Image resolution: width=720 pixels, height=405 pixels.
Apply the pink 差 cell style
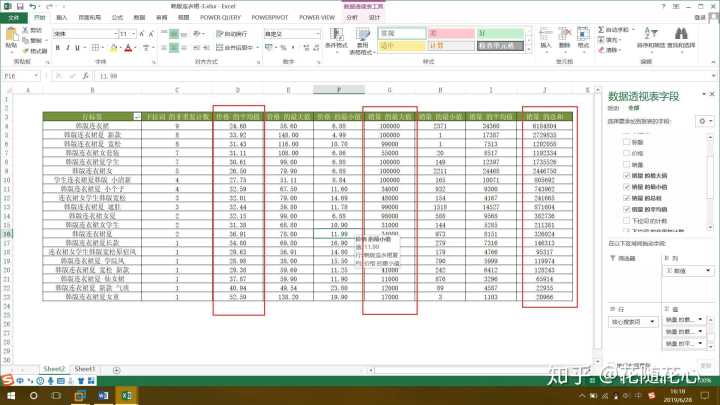coord(451,34)
